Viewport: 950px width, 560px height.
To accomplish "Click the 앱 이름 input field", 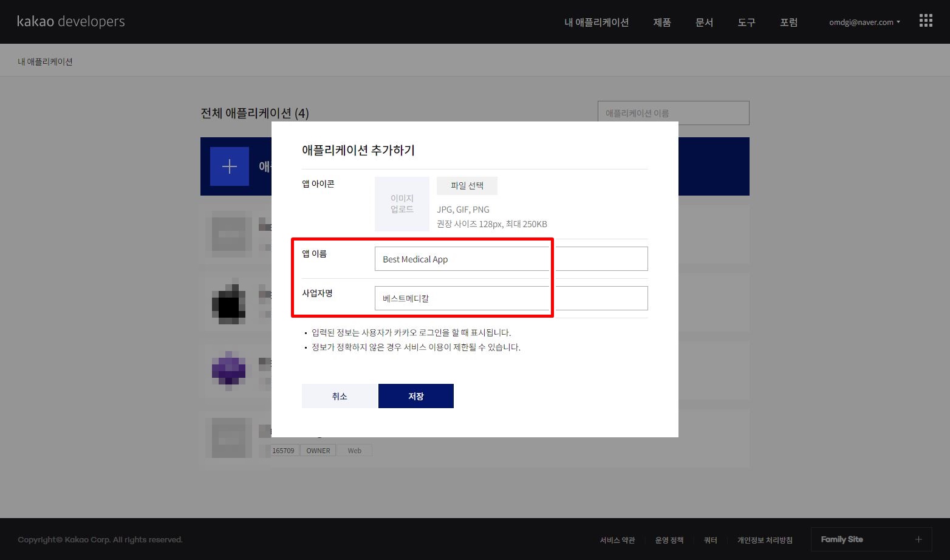I will click(x=511, y=259).
